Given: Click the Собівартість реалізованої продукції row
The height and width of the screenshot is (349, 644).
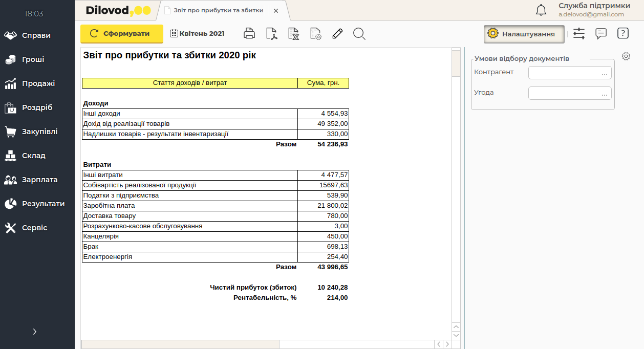Looking at the screenshot, I should click(216, 185).
